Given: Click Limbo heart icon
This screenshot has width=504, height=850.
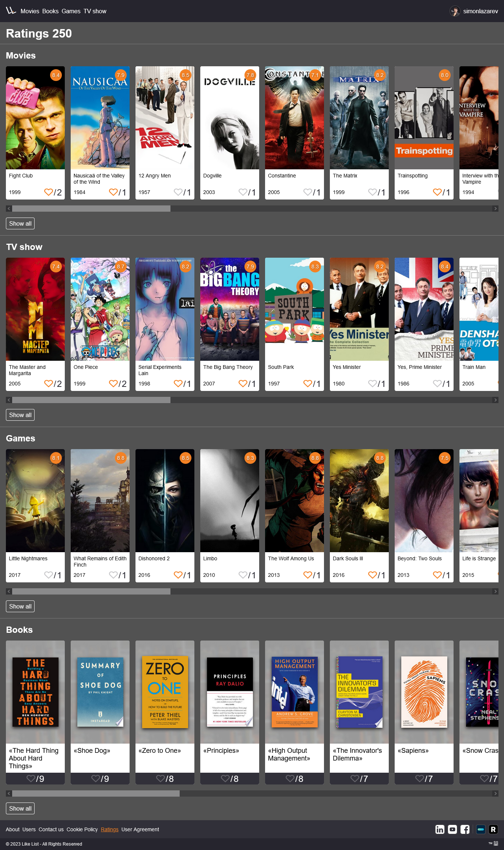Looking at the screenshot, I should tap(243, 575).
